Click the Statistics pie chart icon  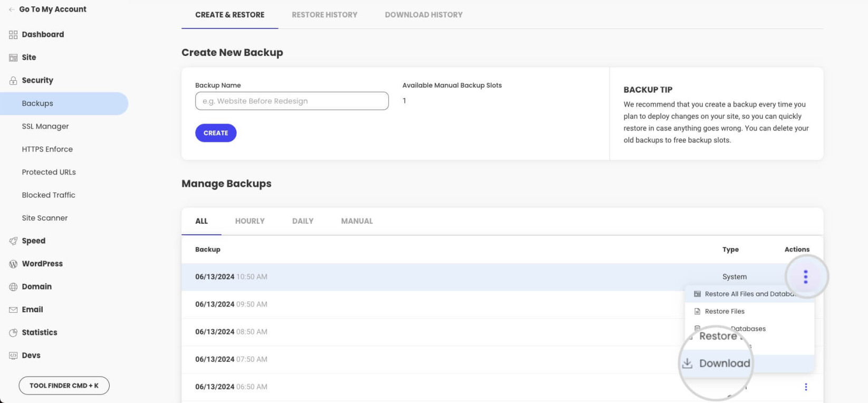(13, 333)
